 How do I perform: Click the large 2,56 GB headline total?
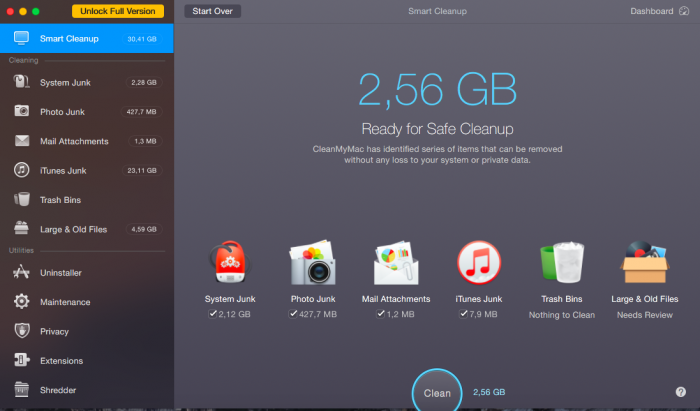click(x=438, y=90)
